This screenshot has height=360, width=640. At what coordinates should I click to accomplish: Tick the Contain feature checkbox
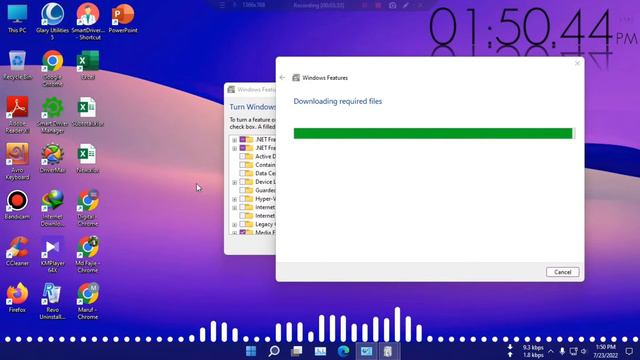242,165
